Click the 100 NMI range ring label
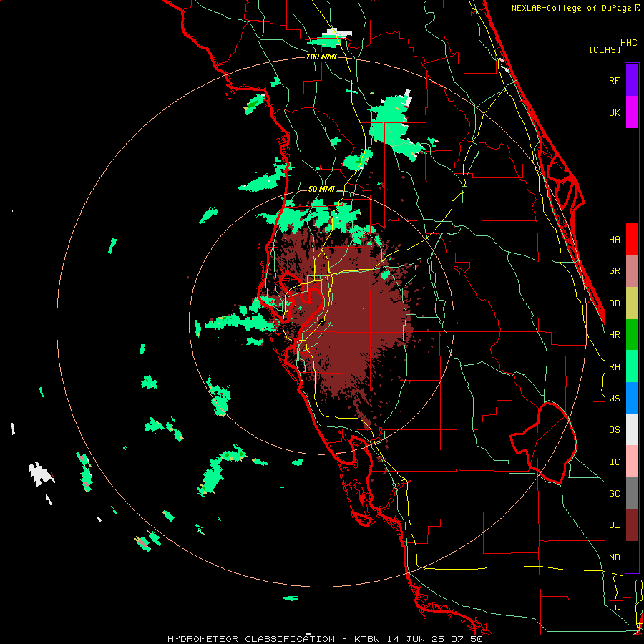This screenshot has width=644, height=644. [321, 57]
